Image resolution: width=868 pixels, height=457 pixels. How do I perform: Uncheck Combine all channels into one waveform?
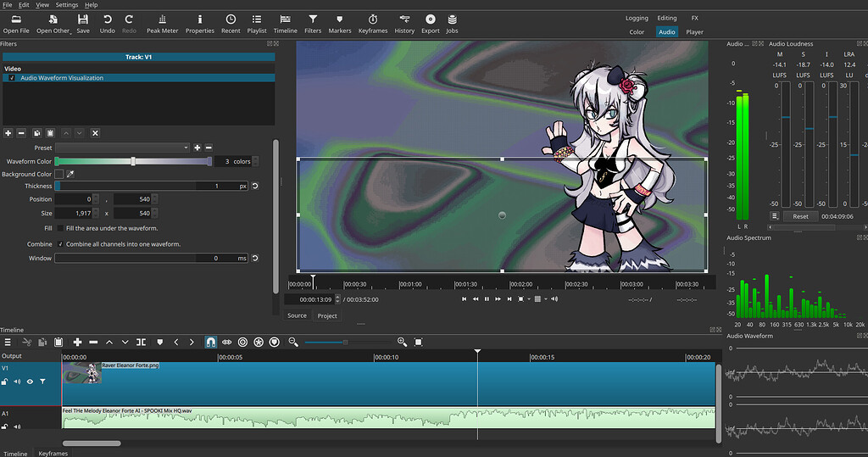pyautogui.click(x=60, y=244)
